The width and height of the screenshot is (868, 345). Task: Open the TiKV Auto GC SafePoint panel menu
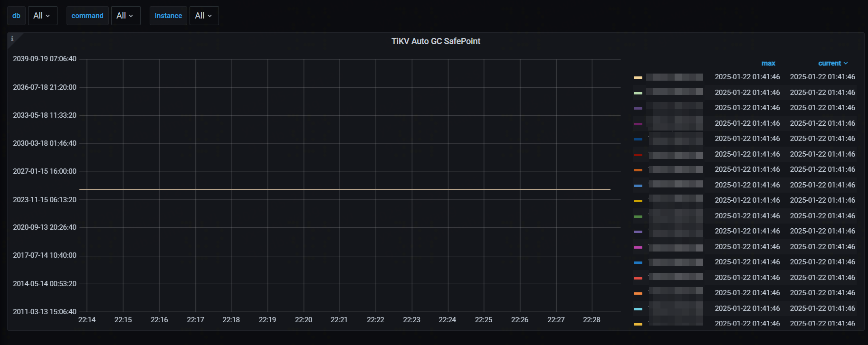coord(436,41)
